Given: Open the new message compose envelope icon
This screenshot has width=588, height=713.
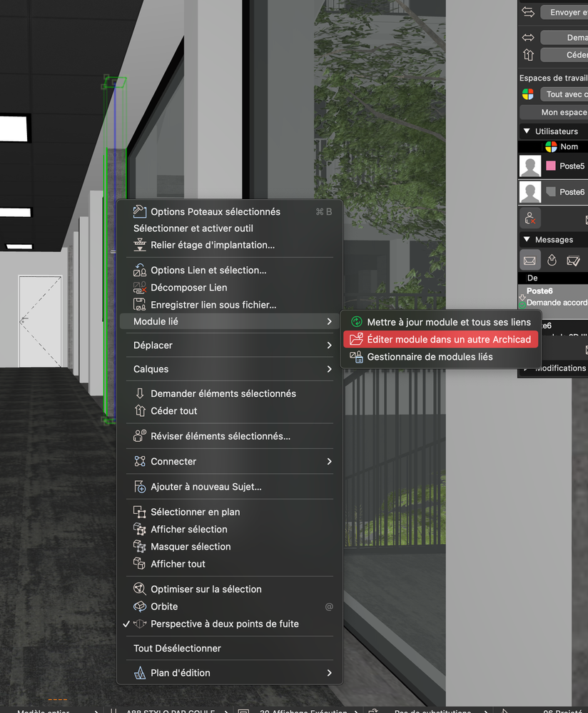Looking at the screenshot, I should 529,260.
